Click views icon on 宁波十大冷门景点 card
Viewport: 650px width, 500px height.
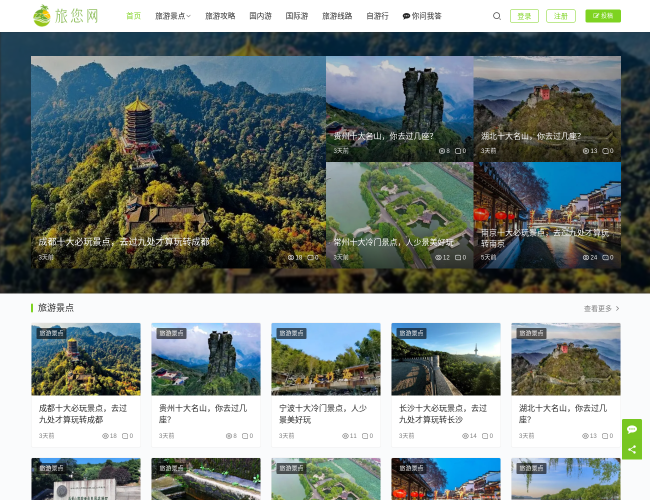(x=345, y=436)
